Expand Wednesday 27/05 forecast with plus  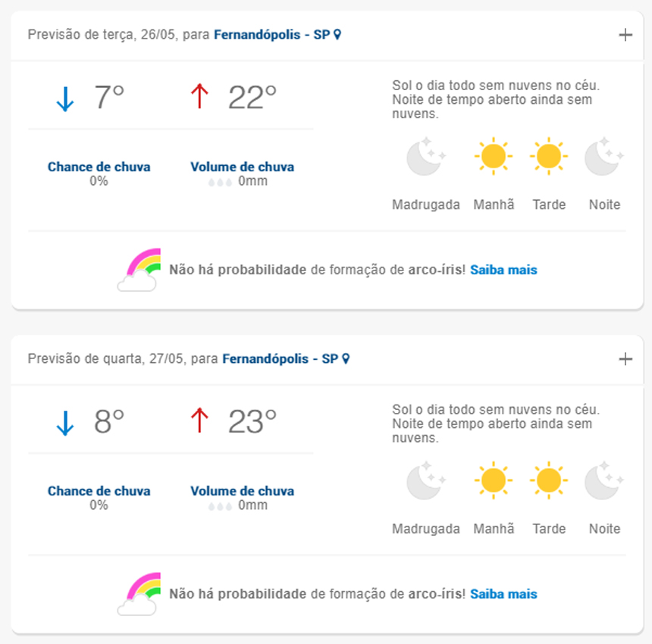(625, 359)
